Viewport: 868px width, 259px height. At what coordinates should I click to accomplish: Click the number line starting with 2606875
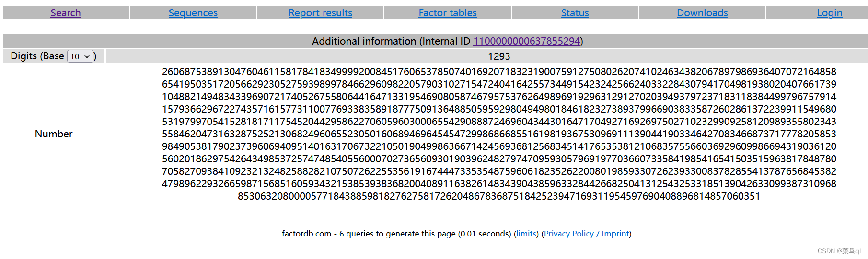pyautogui.click(x=499, y=72)
